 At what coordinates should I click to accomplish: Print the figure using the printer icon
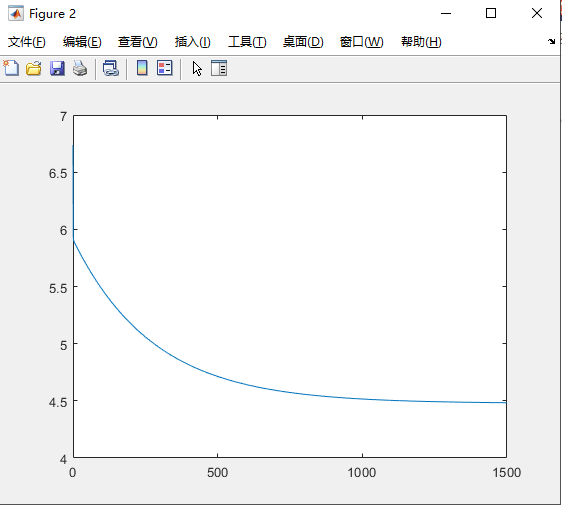(80, 68)
